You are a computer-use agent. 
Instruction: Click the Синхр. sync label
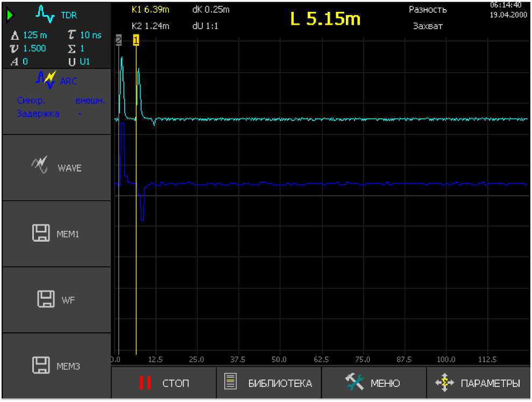click(x=31, y=101)
